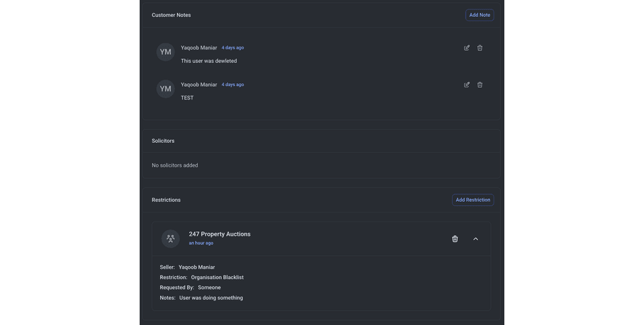Delete the 247 Property Auctions restriction
The height and width of the screenshot is (325, 644).
click(x=455, y=239)
